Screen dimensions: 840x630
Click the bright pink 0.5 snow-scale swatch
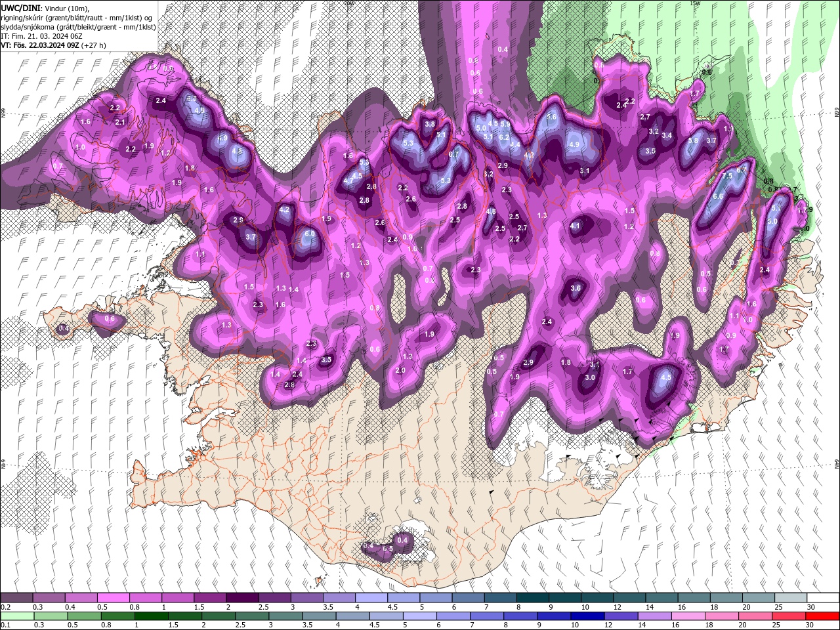click(x=113, y=598)
